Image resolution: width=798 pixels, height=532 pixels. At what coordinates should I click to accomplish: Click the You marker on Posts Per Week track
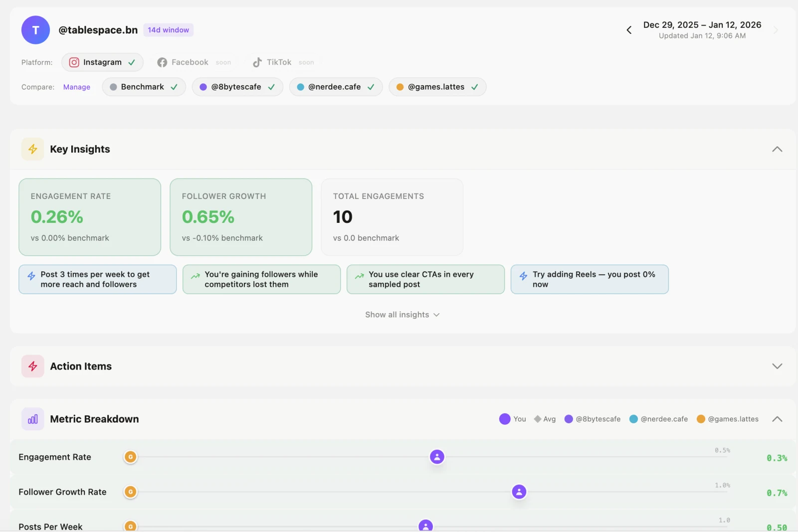click(x=425, y=526)
